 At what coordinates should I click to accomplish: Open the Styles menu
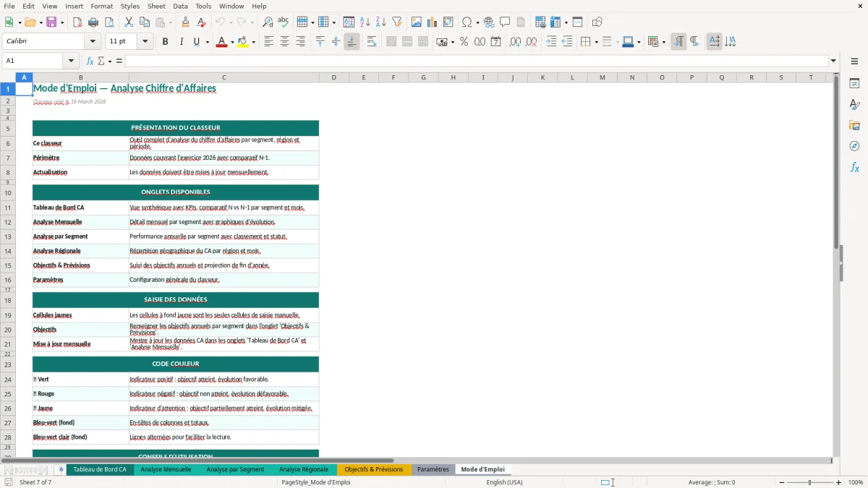130,6
